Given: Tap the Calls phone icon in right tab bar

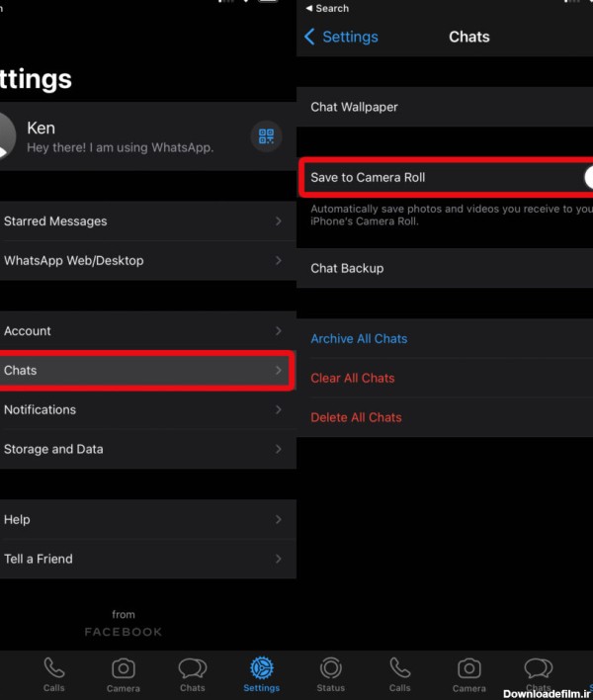Looking at the screenshot, I should [x=400, y=669].
